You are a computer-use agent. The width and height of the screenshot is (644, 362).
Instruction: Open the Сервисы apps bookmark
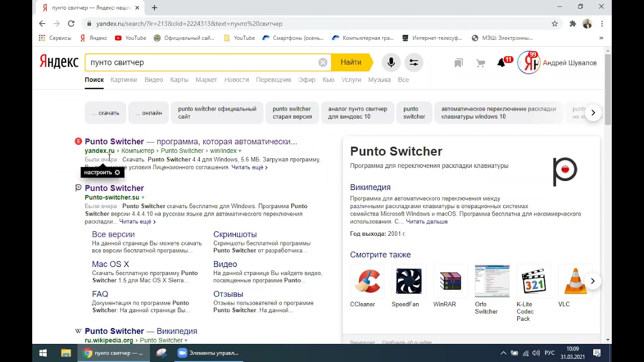(x=55, y=38)
